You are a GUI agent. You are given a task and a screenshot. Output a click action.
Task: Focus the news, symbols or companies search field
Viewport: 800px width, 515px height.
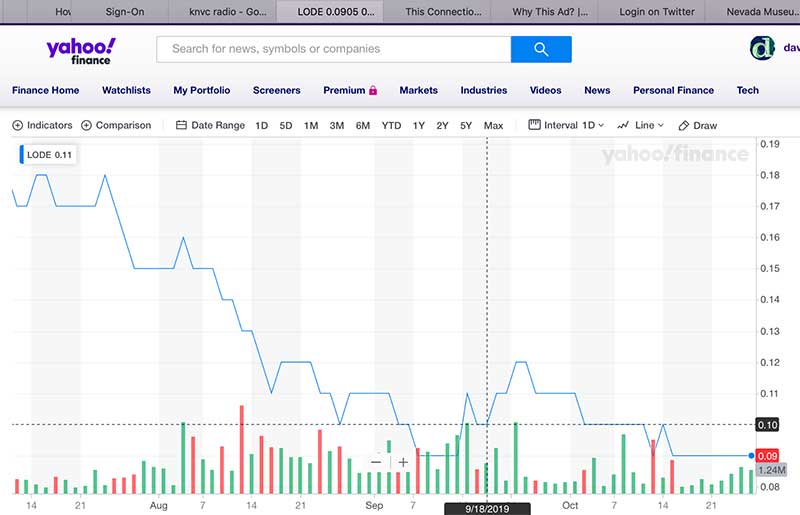pyautogui.click(x=333, y=49)
